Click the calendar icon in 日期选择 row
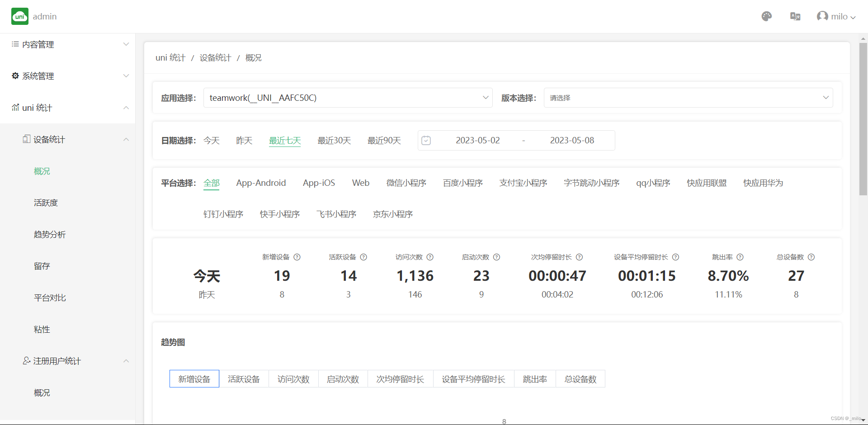Viewport: 868px width, 425px height. coord(425,140)
